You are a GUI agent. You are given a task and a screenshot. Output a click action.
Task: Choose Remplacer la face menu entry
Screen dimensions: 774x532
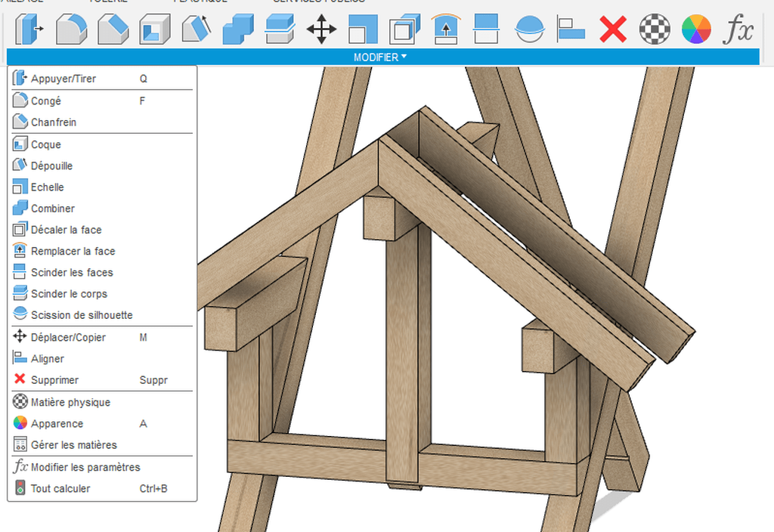tap(102, 251)
